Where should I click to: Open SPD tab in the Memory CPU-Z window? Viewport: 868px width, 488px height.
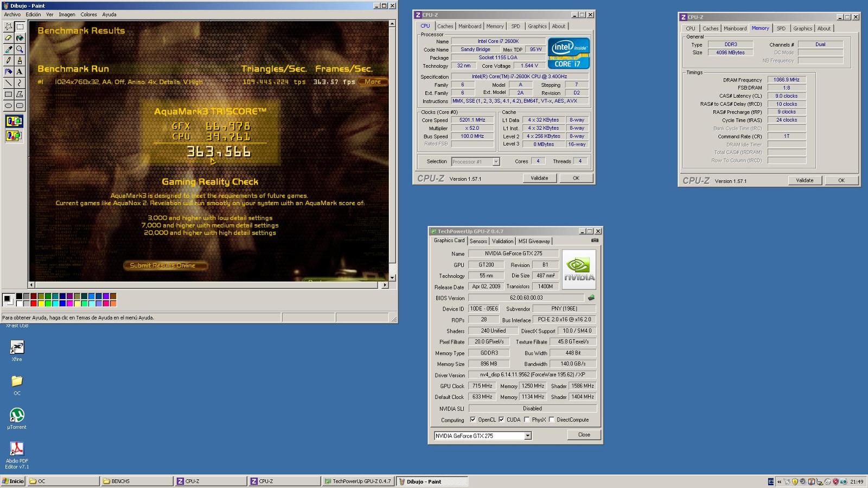pyautogui.click(x=781, y=28)
